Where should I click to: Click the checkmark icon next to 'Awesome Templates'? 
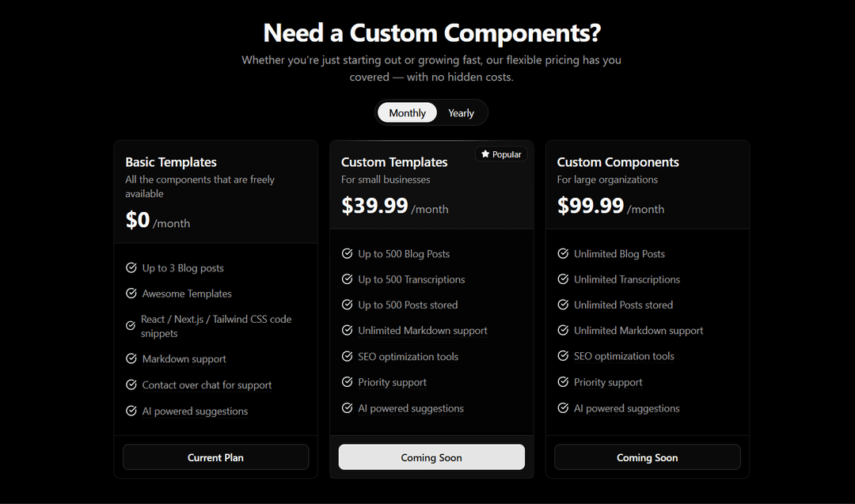(131, 294)
